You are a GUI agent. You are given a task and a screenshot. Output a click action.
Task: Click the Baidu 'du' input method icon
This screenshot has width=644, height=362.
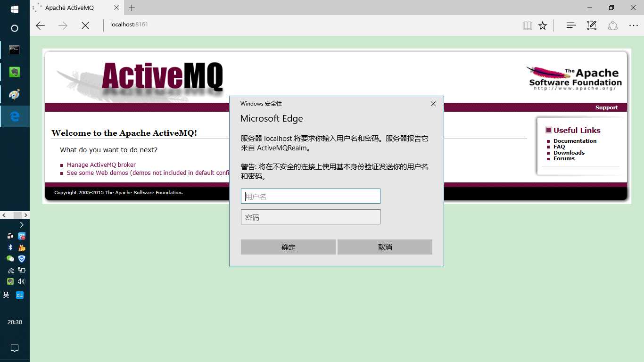20,295
